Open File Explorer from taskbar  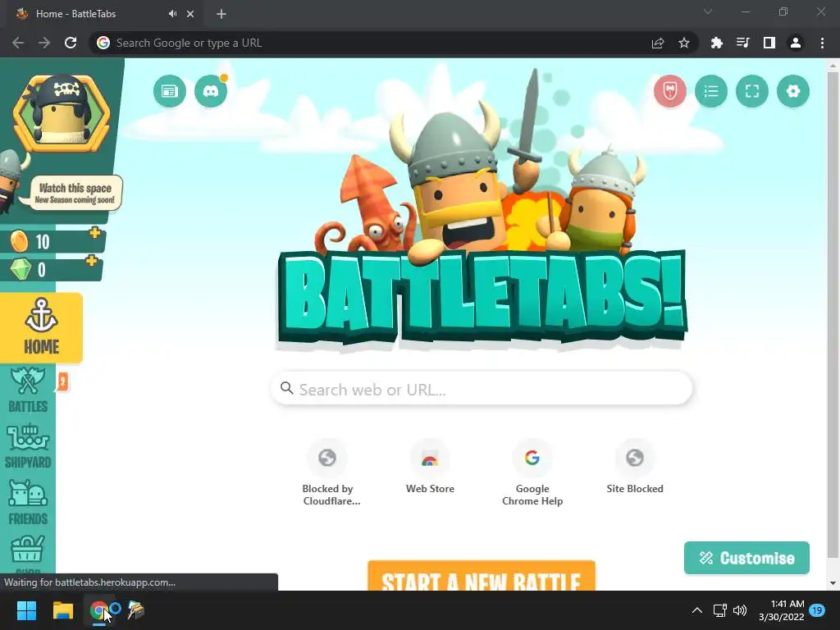pos(62,610)
